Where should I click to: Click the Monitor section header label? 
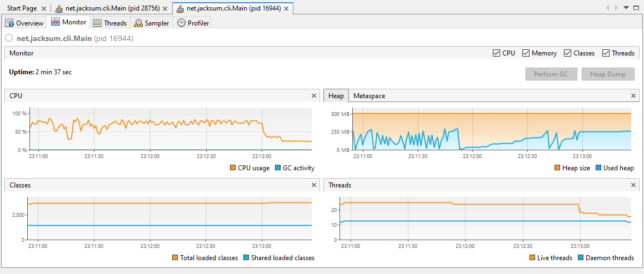click(21, 53)
